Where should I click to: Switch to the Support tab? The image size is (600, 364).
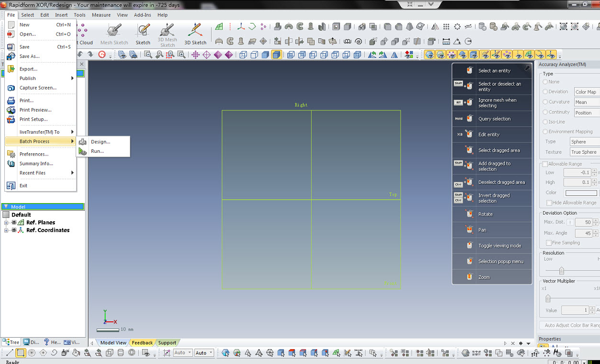point(167,342)
